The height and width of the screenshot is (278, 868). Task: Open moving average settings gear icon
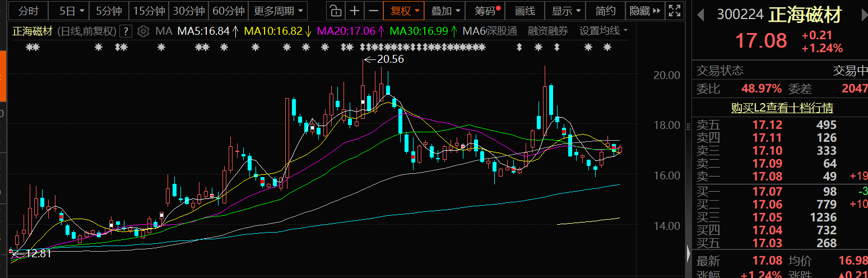click(143, 31)
